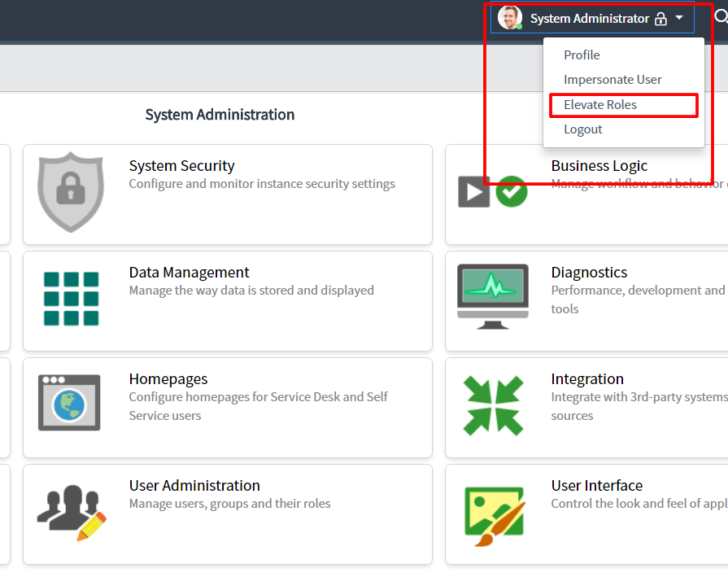
Task: Click the Integration green arrows icon
Action: point(493,406)
